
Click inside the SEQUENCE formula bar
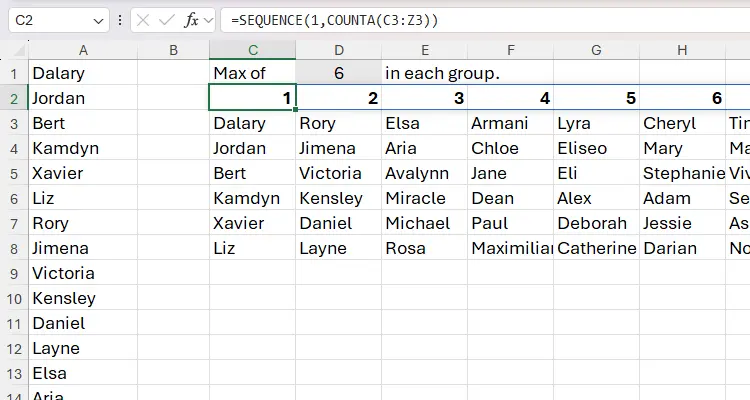480,20
